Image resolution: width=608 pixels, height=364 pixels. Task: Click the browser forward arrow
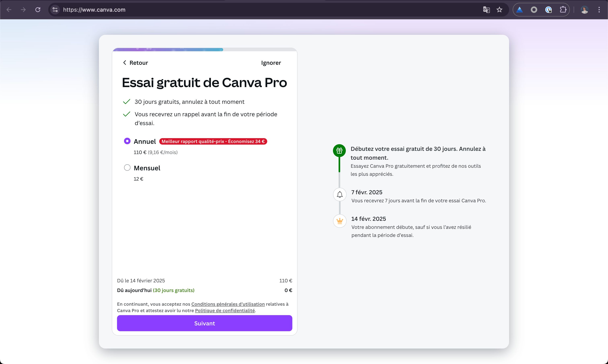[23, 10]
